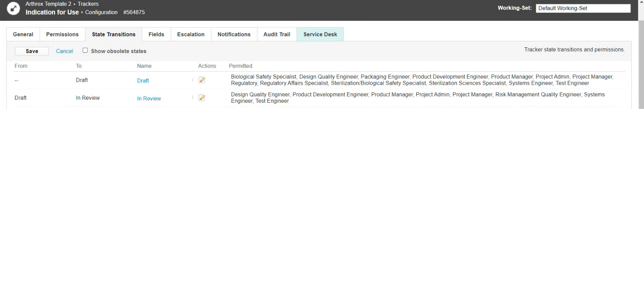Click the Cancel link
644x286 pixels.
64,51
